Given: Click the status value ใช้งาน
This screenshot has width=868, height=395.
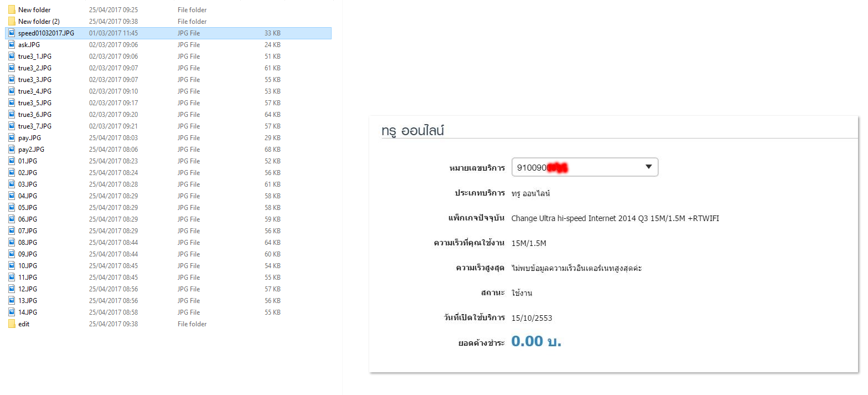Looking at the screenshot, I should click(522, 293).
